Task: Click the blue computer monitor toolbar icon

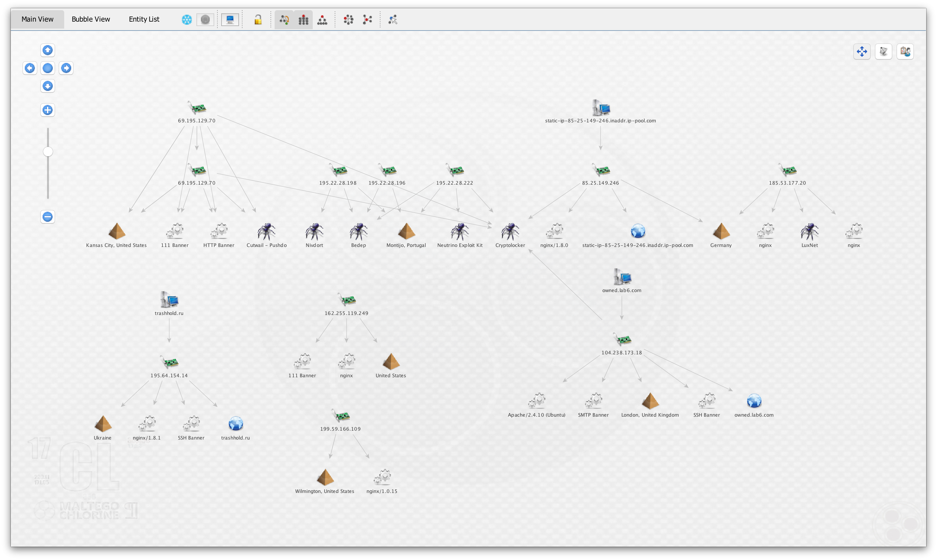Action: [230, 20]
